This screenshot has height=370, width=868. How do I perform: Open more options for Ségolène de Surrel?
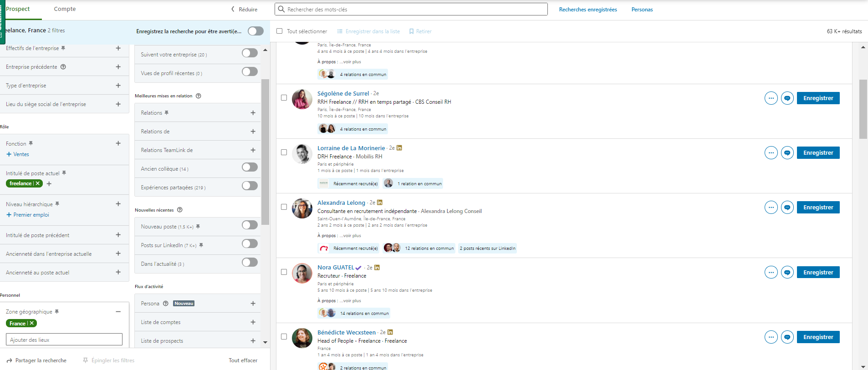(x=771, y=98)
